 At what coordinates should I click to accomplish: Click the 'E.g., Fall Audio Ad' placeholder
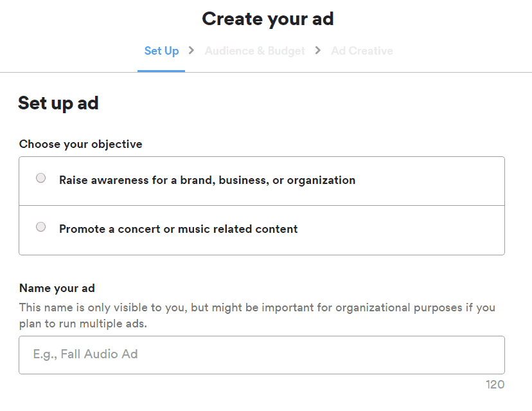click(x=85, y=354)
